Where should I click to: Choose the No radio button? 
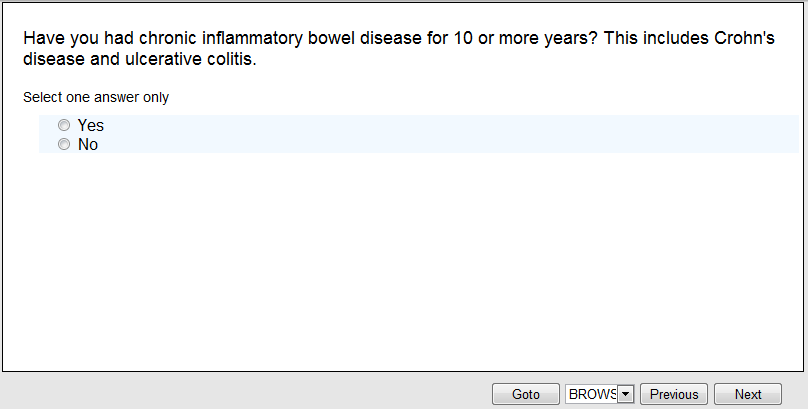pyautogui.click(x=64, y=144)
